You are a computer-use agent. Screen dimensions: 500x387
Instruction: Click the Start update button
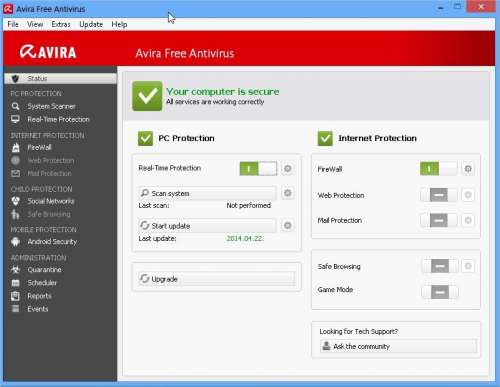pos(207,226)
